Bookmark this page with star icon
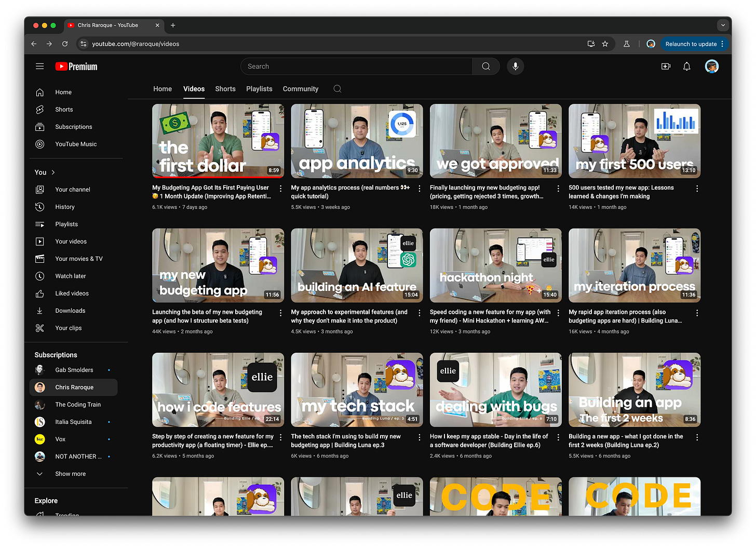Screen dimensions: 756x548 click(x=605, y=44)
